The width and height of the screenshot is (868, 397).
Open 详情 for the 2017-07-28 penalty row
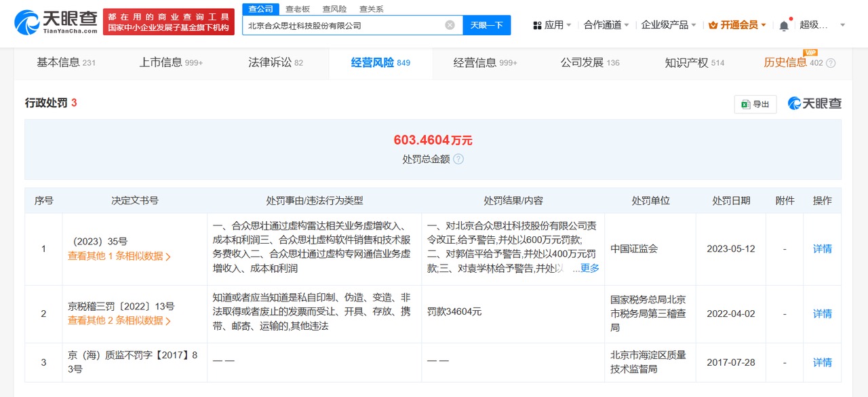822,362
